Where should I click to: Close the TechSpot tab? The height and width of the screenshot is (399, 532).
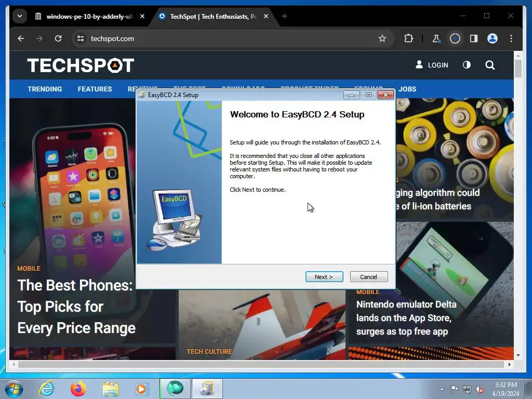pos(266,16)
